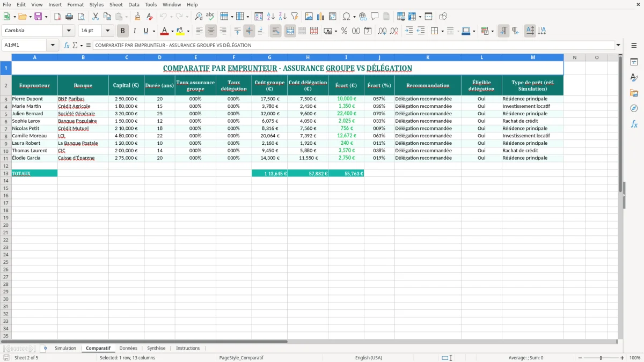Open the Data menu
Image resolution: width=644 pixels, height=362 pixels.
[134, 4]
